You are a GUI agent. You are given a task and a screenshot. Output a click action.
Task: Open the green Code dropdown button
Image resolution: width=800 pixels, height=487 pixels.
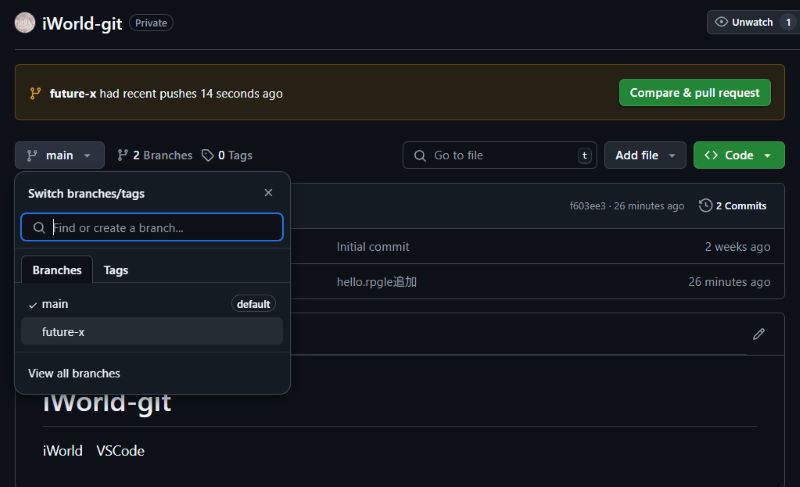(x=739, y=155)
